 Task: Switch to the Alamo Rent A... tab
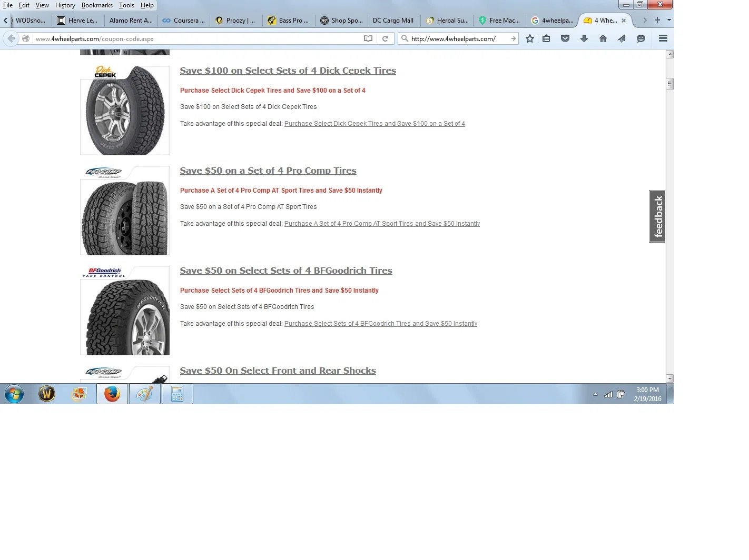[x=131, y=21]
